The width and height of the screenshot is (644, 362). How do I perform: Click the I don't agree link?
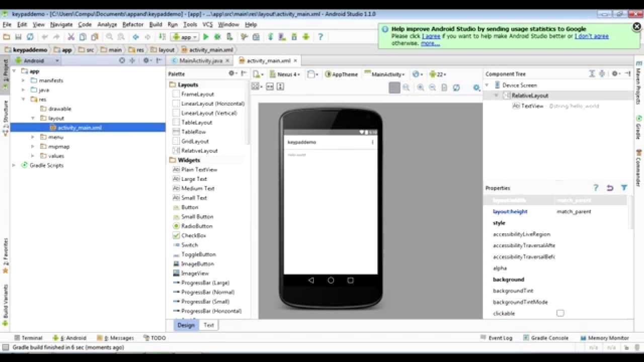pyautogui.click(x=592, y=36)
